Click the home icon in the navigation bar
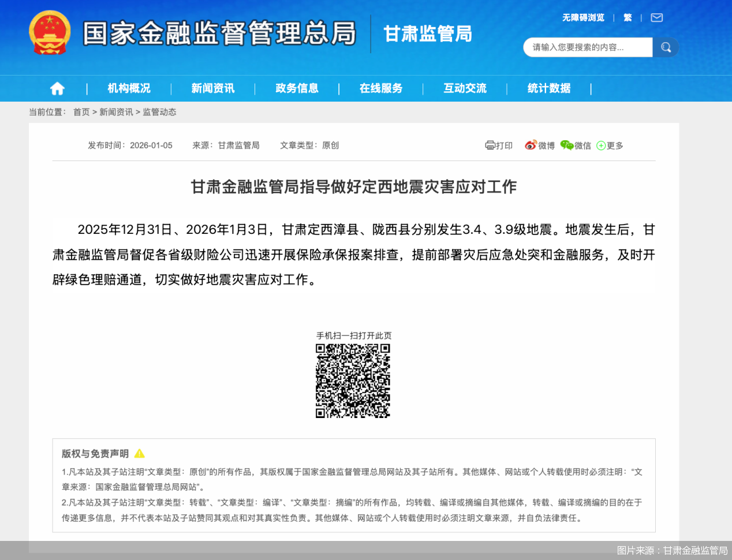The height and width of the screenshot is (560, 732). [57, 88]
